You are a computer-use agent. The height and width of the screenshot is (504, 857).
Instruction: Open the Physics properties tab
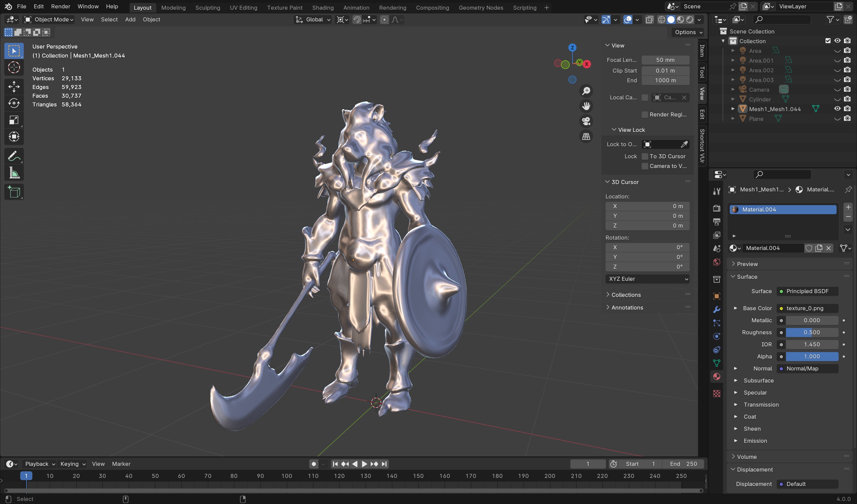pyautogui.click(x=716, y=336)
